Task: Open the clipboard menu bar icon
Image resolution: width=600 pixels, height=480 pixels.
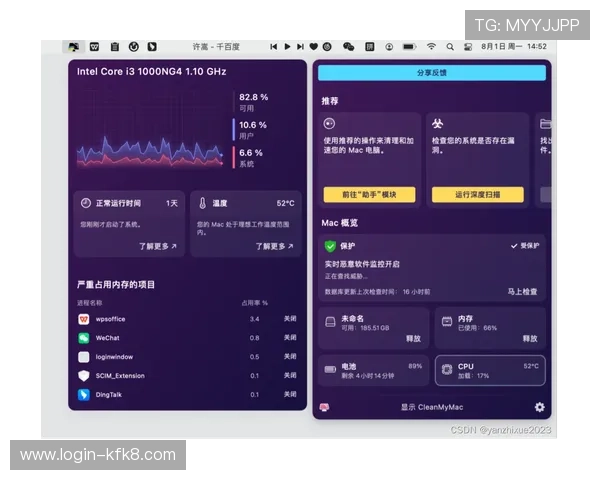Action: 114,47
